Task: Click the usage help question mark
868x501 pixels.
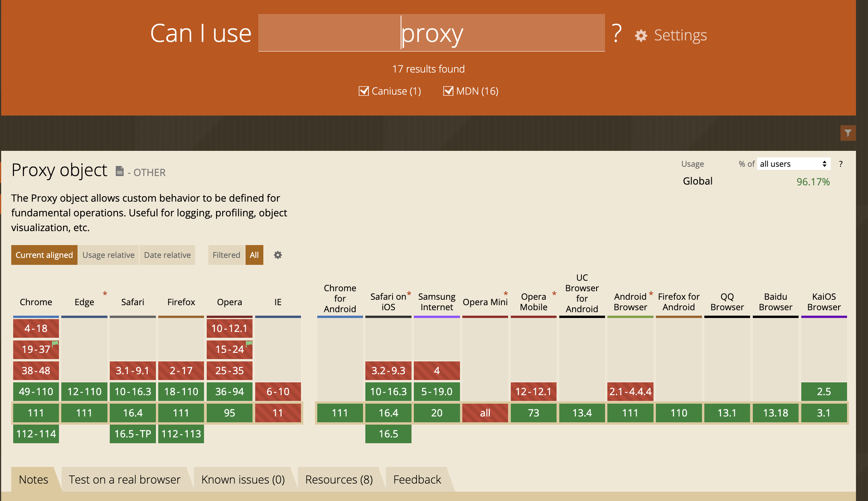Action: [840, 164]
